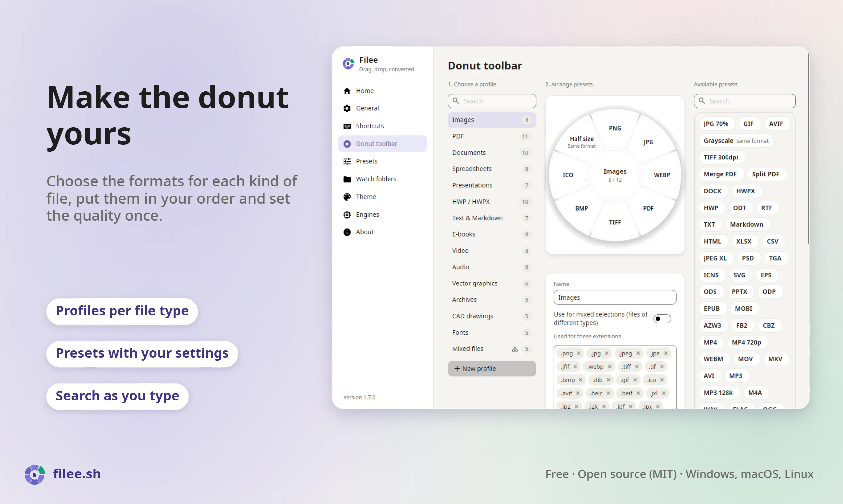
Task: Open the Video profile
Action: tap(492, 251)
